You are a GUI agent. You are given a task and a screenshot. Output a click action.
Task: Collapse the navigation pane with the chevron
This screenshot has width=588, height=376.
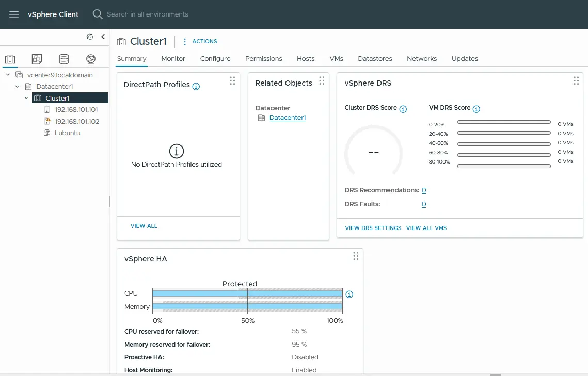(102, 37)
